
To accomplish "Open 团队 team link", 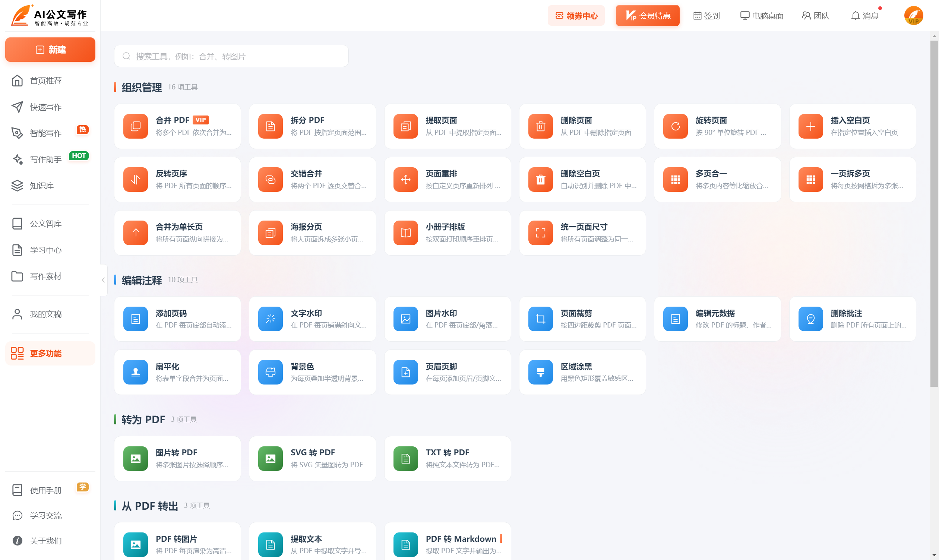I will click(x=815, y=16).
